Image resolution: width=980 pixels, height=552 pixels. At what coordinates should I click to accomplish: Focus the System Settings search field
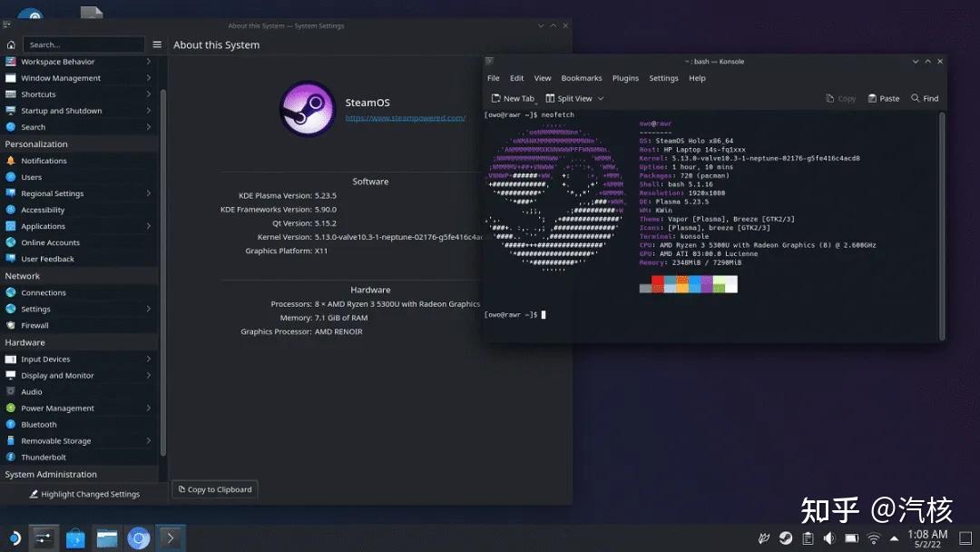(x=83, y=44)
